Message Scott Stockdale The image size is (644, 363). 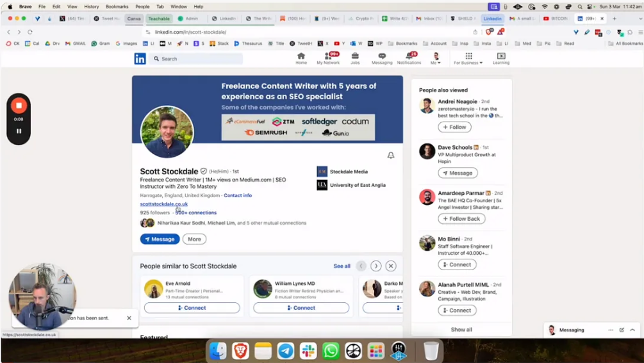click(160, 239)
